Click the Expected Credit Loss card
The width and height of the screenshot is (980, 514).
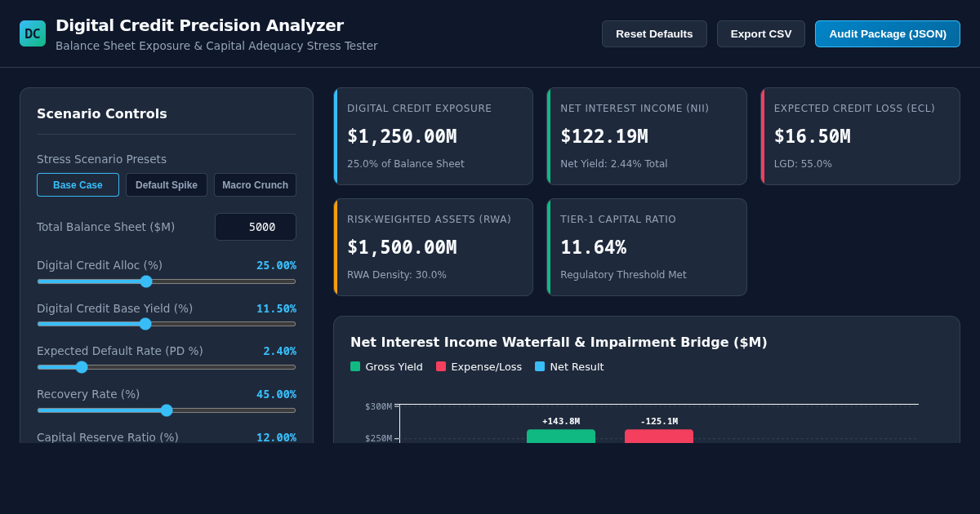tap(860, 136)
